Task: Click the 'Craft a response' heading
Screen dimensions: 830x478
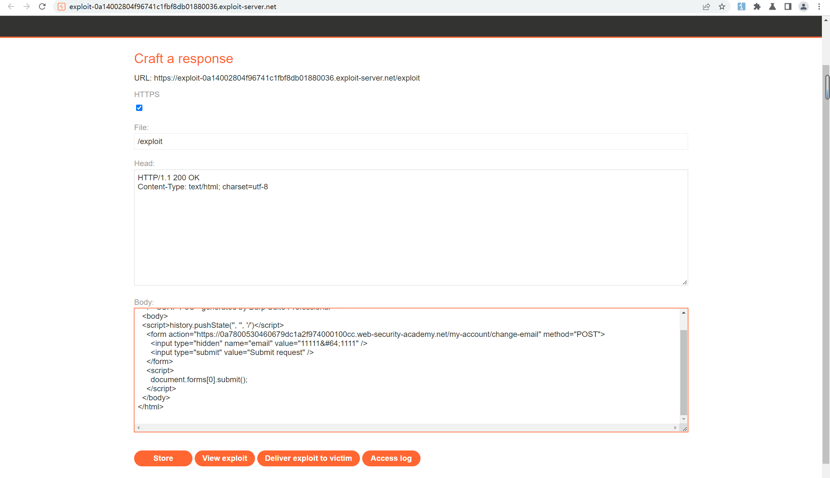Action: coord(183,59)
